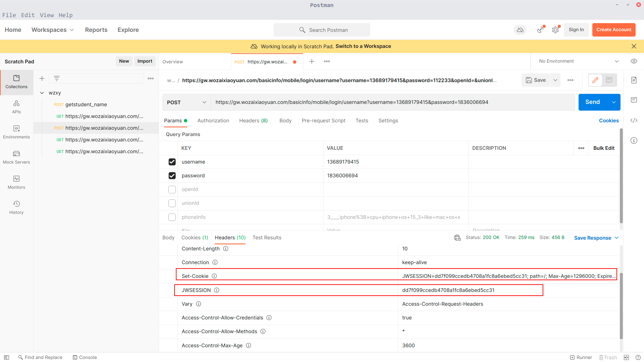The width and height of the screenshot is (644, 362).
Task: Click the Search Postman field
Action: (322, 30)
